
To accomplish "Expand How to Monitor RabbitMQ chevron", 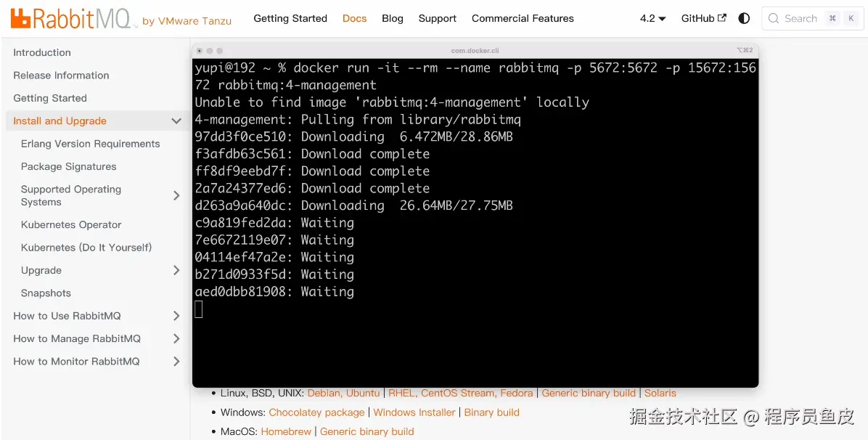I will click(x=176, y=362).
